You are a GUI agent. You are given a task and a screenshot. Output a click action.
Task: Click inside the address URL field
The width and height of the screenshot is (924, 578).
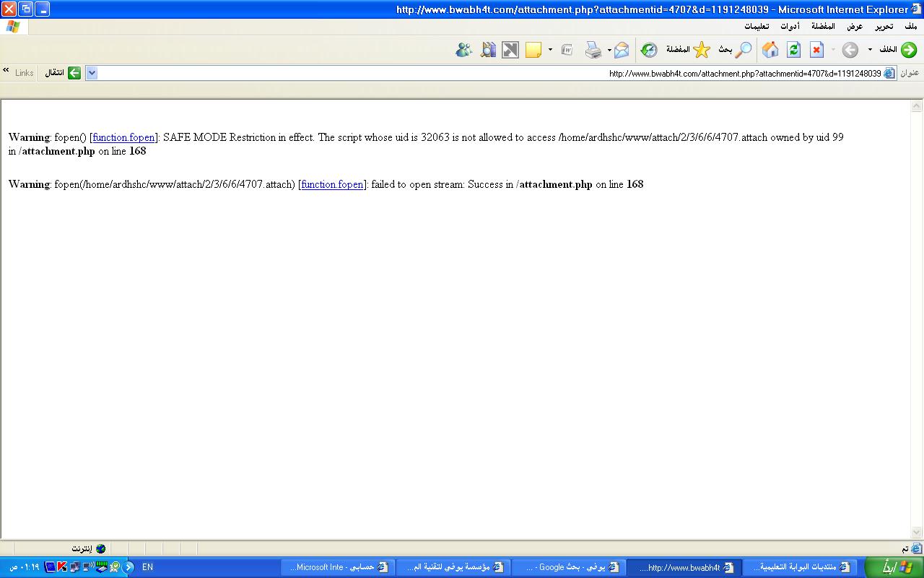433,73
